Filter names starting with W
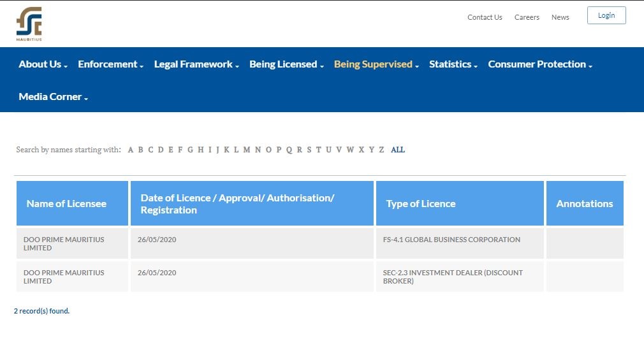Image resolution: width=644 pixels, height=346 pixels. pos(350,150)
